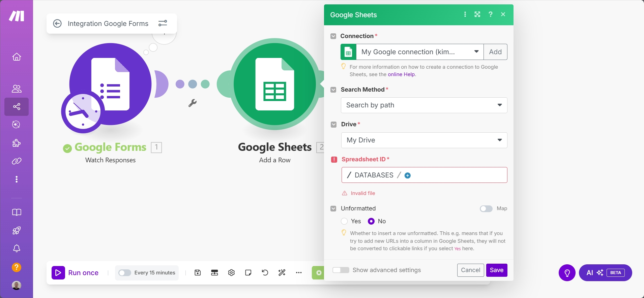
Task: Save the scenario with the disk icon
Action: 198,273
